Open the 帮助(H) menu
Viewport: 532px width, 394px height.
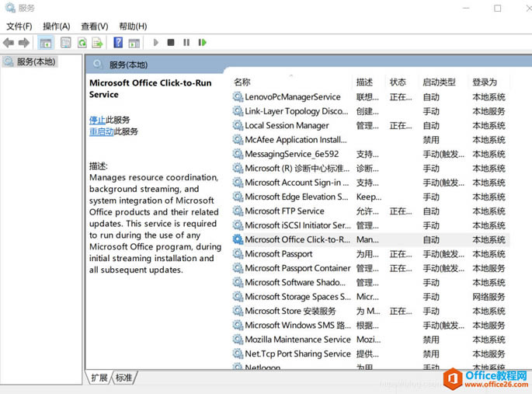133,26
